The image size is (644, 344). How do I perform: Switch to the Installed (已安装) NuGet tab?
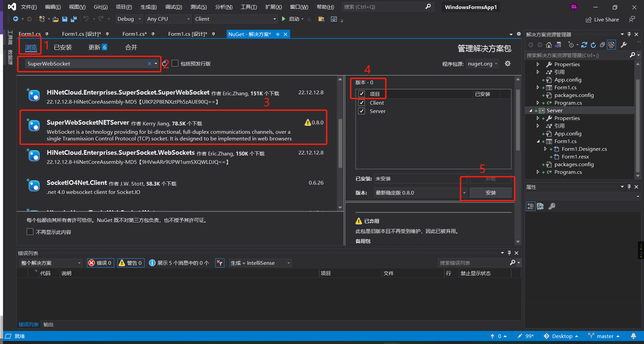coord(63,47)
